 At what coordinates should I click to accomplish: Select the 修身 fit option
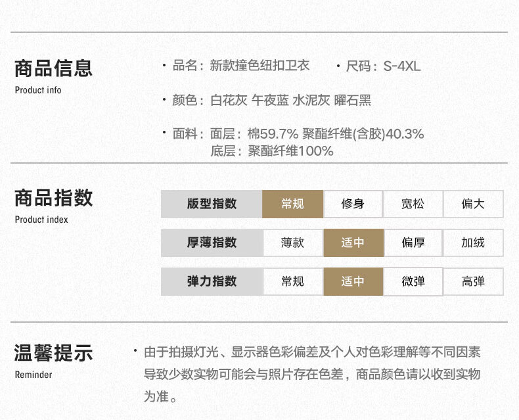tap(353, 204)
